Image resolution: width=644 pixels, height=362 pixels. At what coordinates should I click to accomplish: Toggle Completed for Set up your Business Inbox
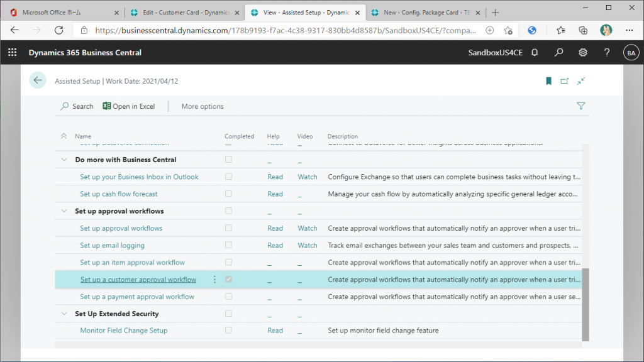coord(228,177)
